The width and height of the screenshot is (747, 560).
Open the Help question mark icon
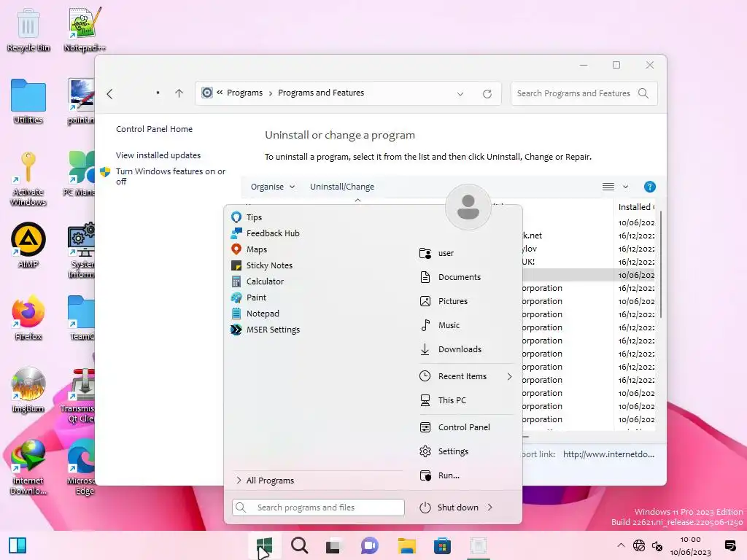(649, 187)
